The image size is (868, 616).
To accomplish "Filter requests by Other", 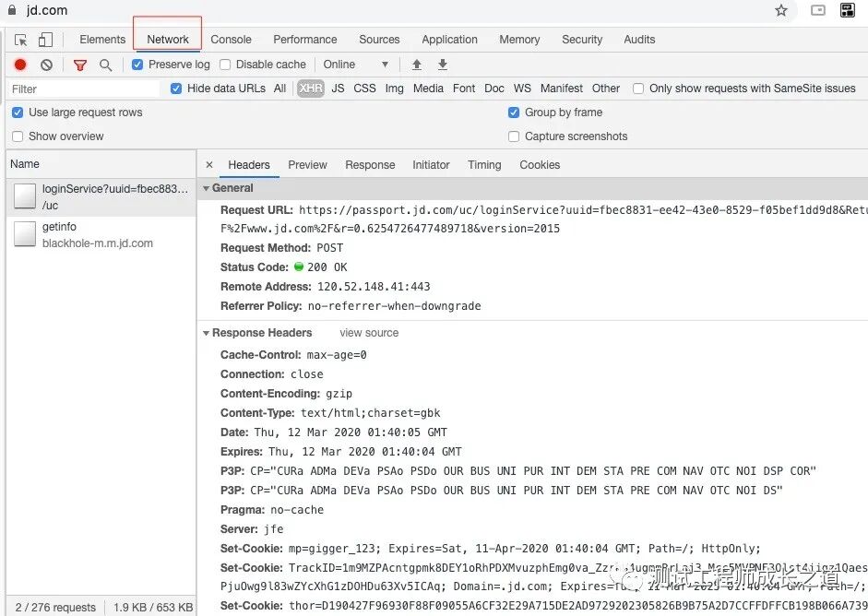I will [x=606, y=89].
